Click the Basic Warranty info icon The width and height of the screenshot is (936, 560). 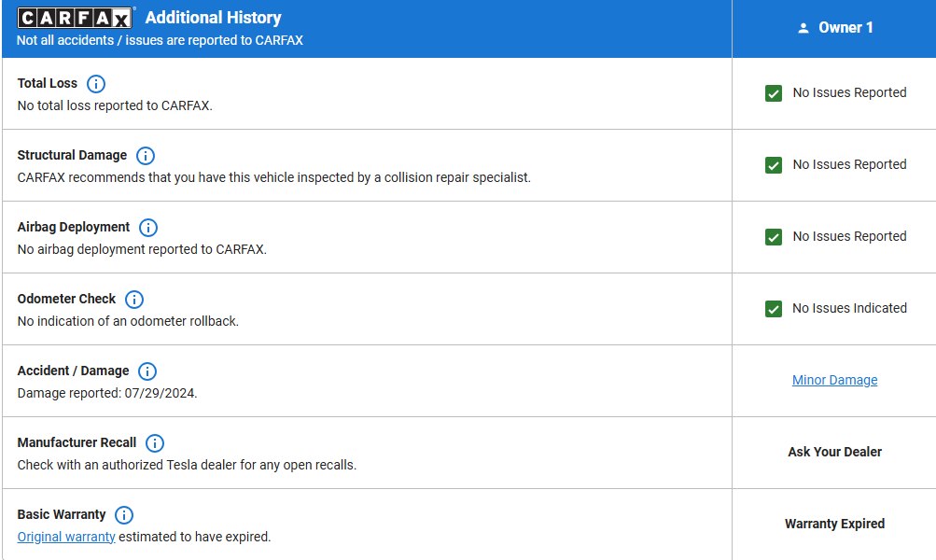click(x=124, y=515)
